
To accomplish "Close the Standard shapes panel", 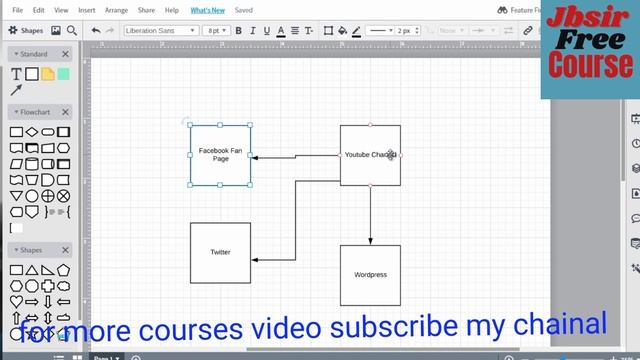I will tap(65, 54).
